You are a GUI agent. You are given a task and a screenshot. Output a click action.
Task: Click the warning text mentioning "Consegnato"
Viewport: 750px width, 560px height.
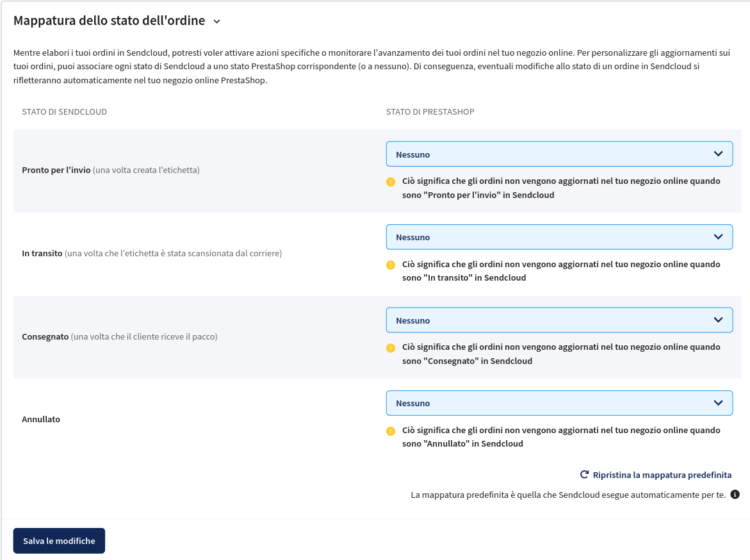coord(561,354)
